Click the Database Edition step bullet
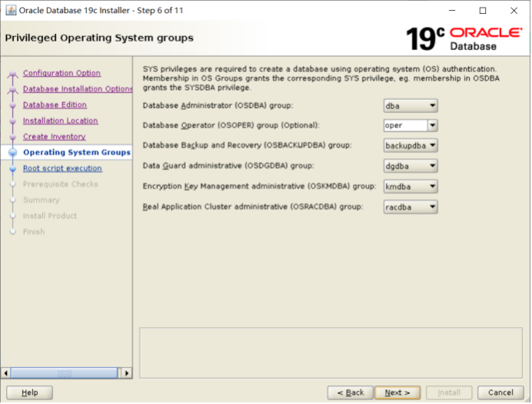The image size is (532, 404). point(13,105)
